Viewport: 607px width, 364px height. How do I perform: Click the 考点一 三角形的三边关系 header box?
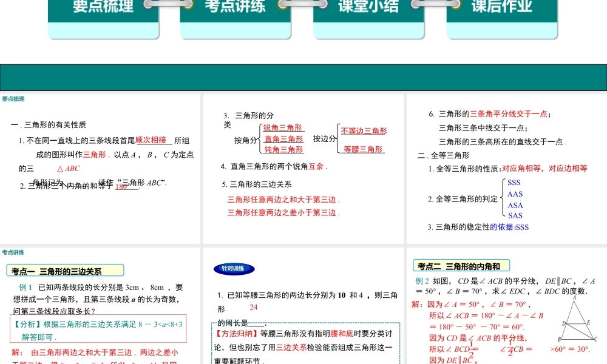66,270
